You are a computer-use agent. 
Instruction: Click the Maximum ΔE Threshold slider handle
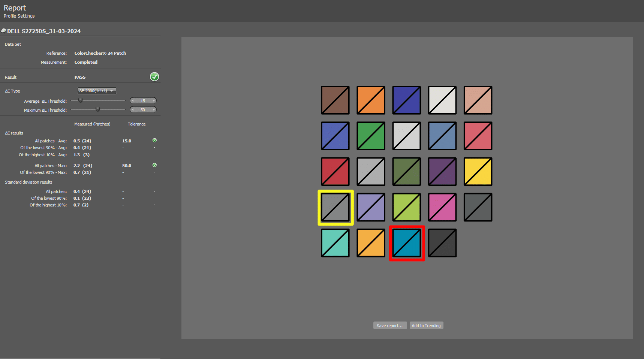click(x=97, y=109)
